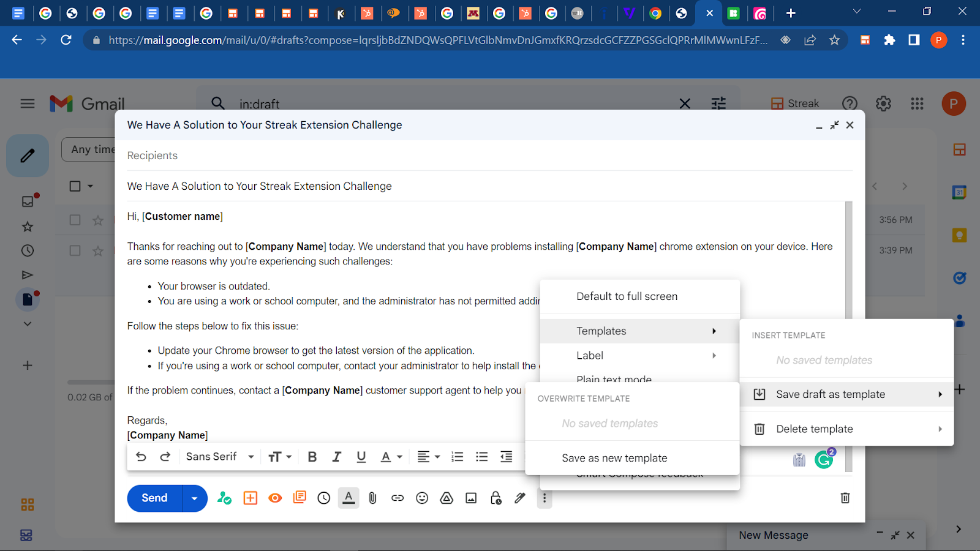Attach a file with the paperclip
The height and width of the screenshot is (551, 980).
tap(372, 498)
